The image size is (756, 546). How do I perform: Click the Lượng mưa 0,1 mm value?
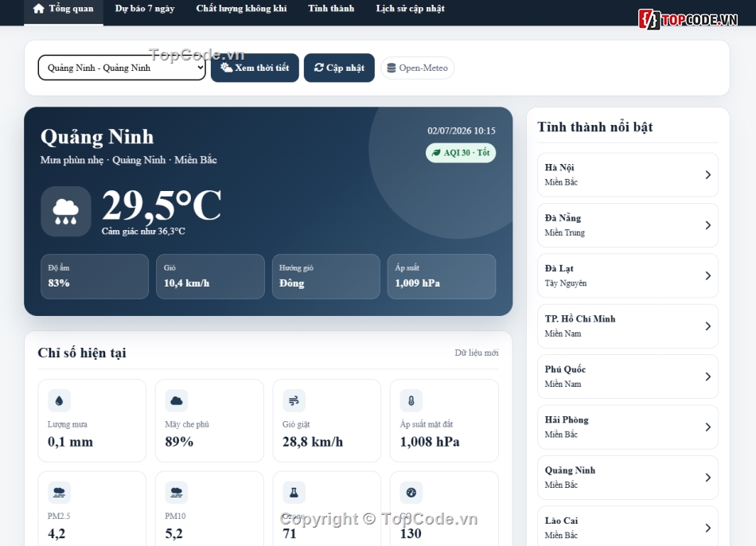[70, 442]
